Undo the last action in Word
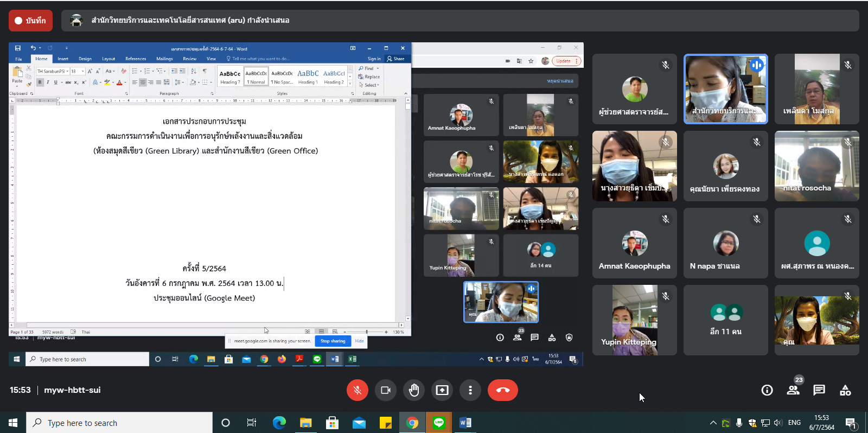Screen dimensions: 868x433 coord(33,48)
